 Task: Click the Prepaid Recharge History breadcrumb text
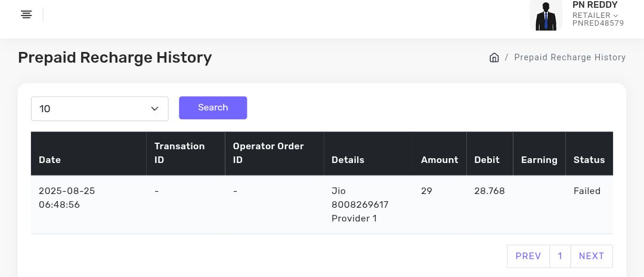point(569,57)
